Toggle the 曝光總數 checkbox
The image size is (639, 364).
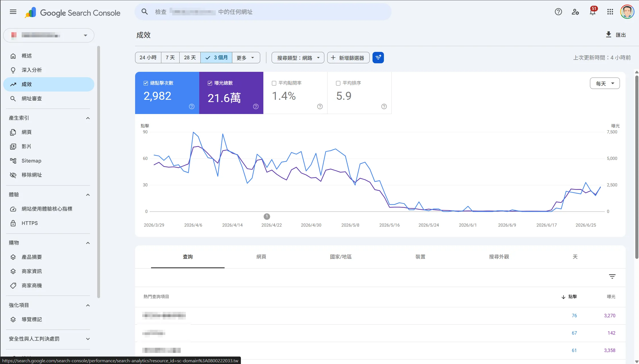click(210, 83)
